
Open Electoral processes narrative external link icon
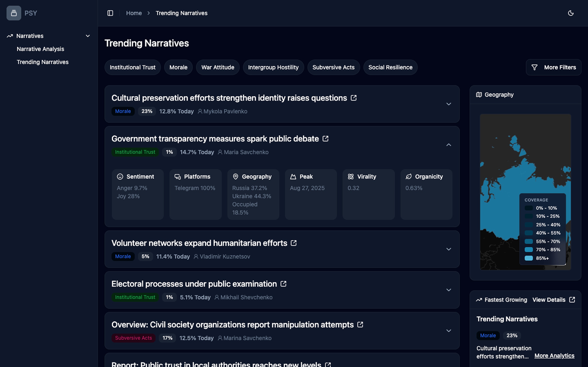coord(283,284)
